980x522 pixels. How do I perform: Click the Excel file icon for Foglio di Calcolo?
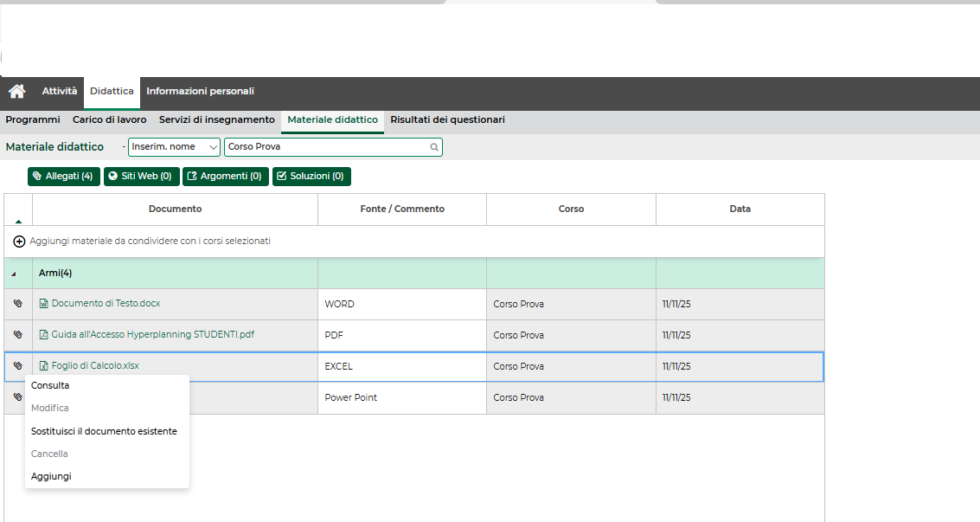(x=43, y=366)
